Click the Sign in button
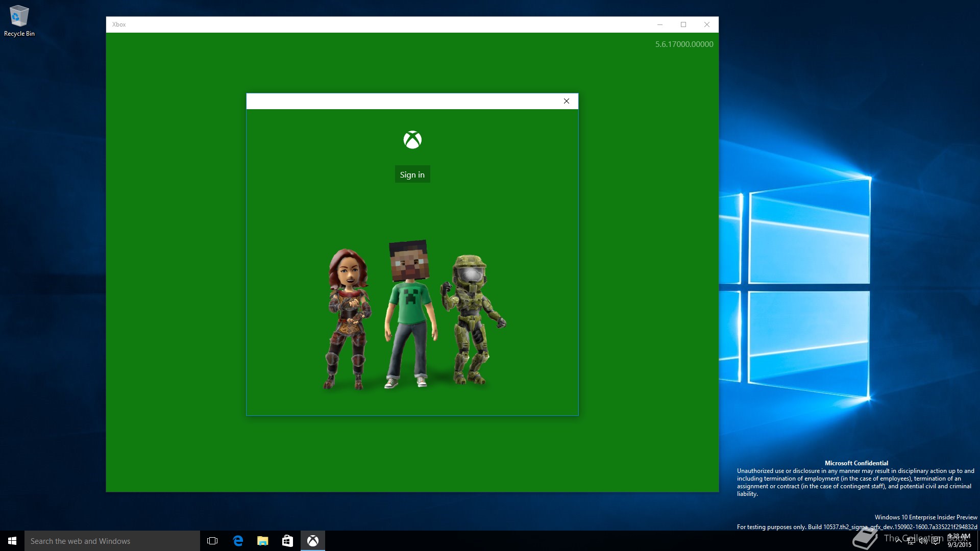The width and height of the screenshot is (980, 551). click(412, 174)
